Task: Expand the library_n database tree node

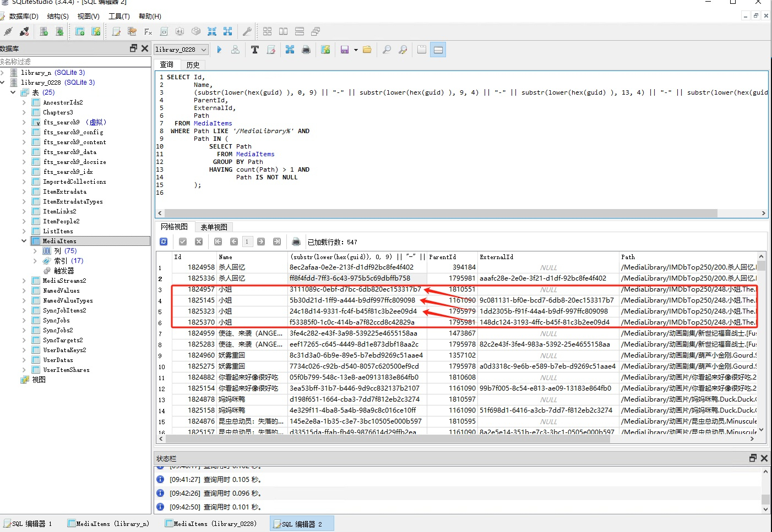Action: (x=3, y=73)
